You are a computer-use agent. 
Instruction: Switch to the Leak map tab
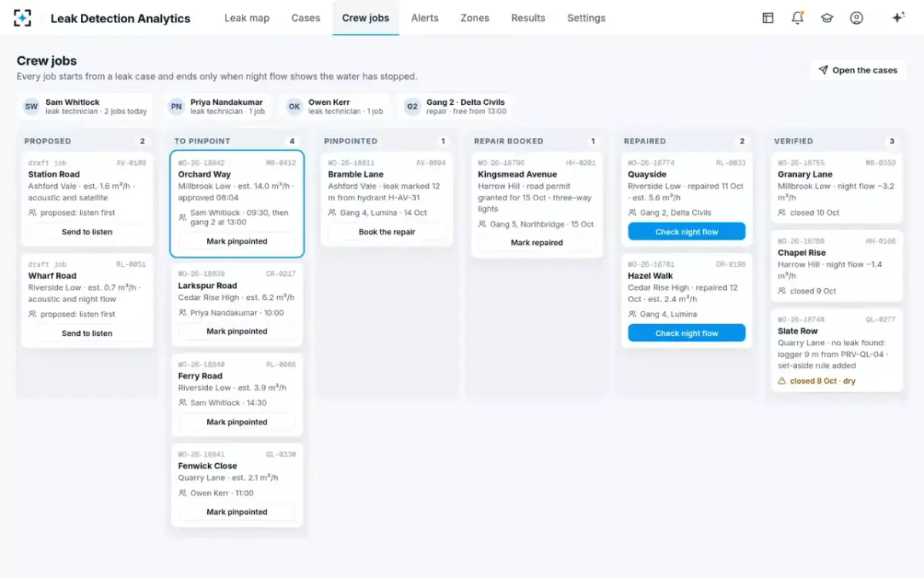point(247,18)
